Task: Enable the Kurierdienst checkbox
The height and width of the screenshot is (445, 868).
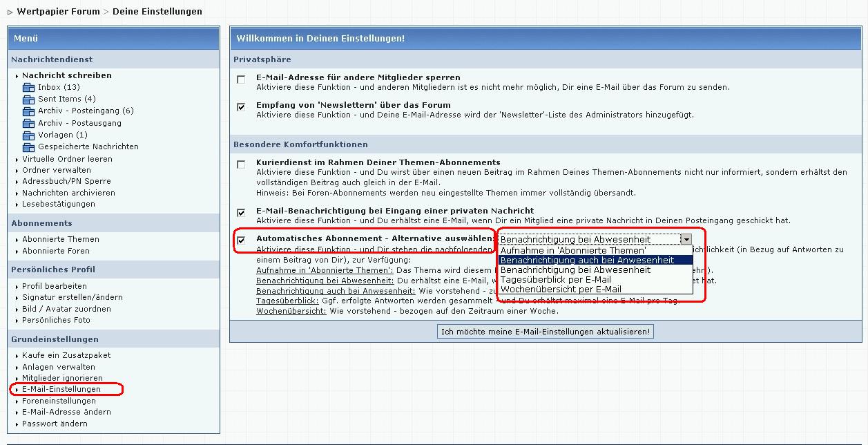Action: pos(241,164)
